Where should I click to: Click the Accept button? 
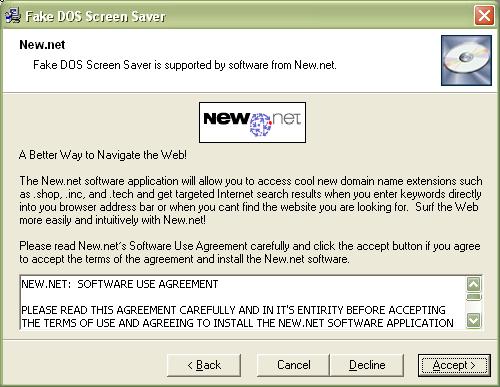(454, 365)
